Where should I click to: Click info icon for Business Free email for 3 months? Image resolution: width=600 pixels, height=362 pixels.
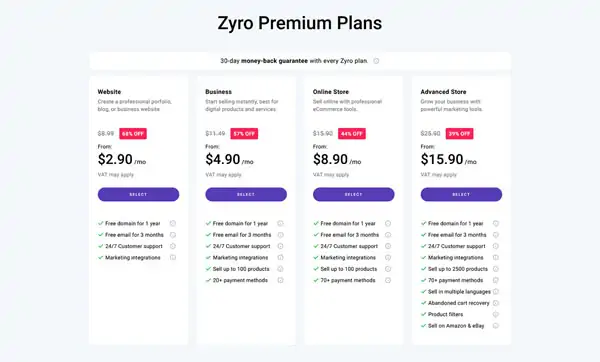[x=280, y=235]
